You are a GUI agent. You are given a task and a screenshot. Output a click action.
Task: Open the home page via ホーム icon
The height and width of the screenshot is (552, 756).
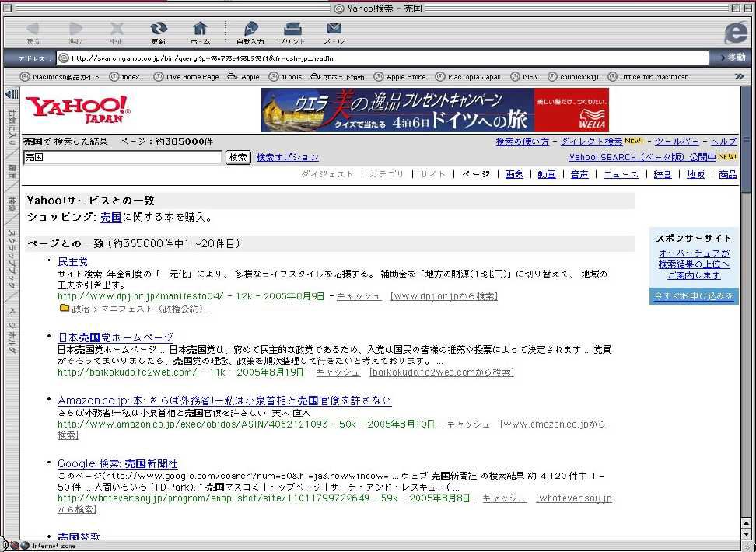point(200,29)
